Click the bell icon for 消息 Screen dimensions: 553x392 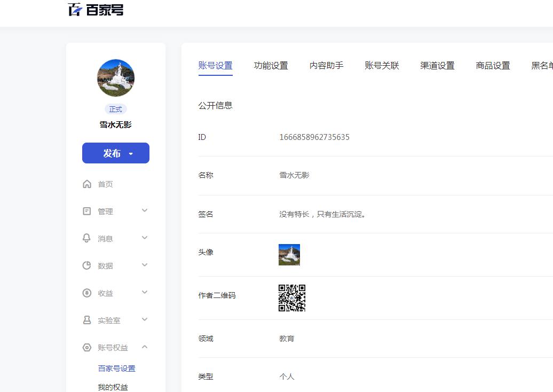(x=87, y=238)
